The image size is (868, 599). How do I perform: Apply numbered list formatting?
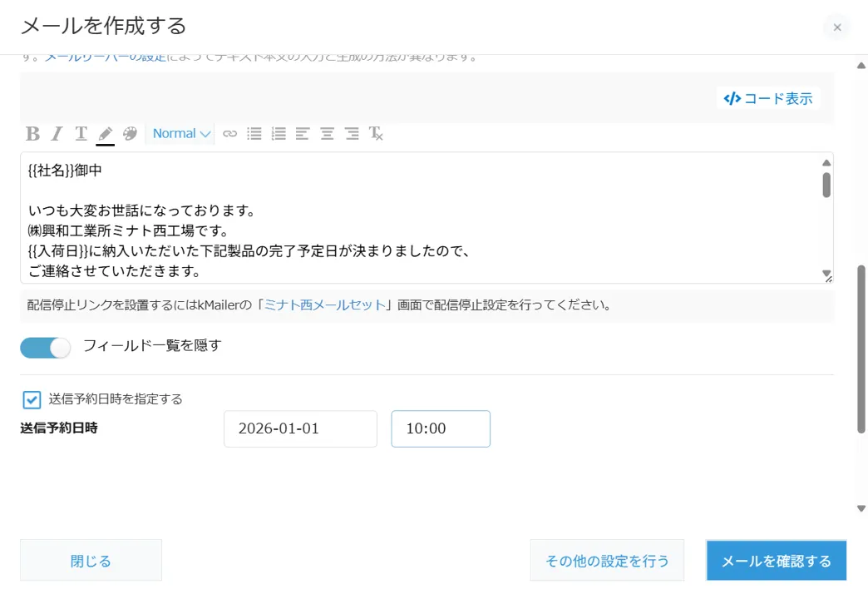coord(279,134)
